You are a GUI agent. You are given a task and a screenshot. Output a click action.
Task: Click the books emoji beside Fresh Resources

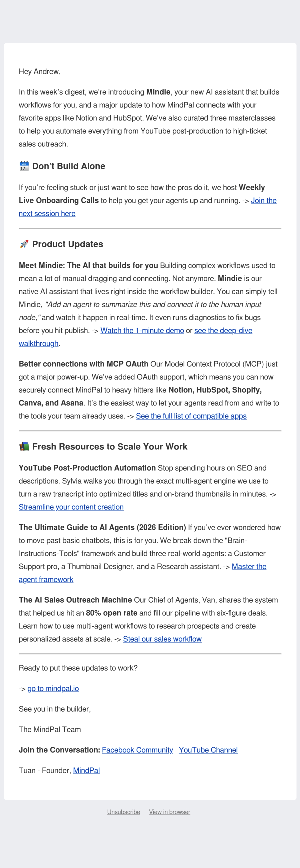pyautogui.click(x=24, y=446)
